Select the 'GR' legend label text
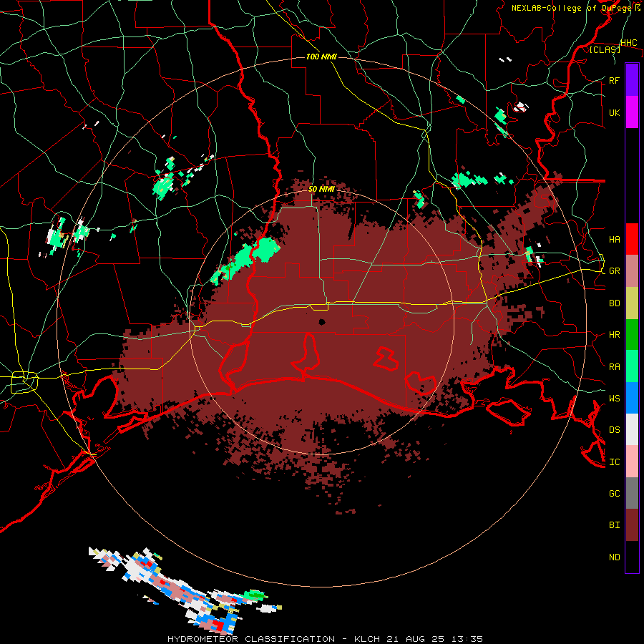This screenshot has height=644, width=644. coord(615,270)
